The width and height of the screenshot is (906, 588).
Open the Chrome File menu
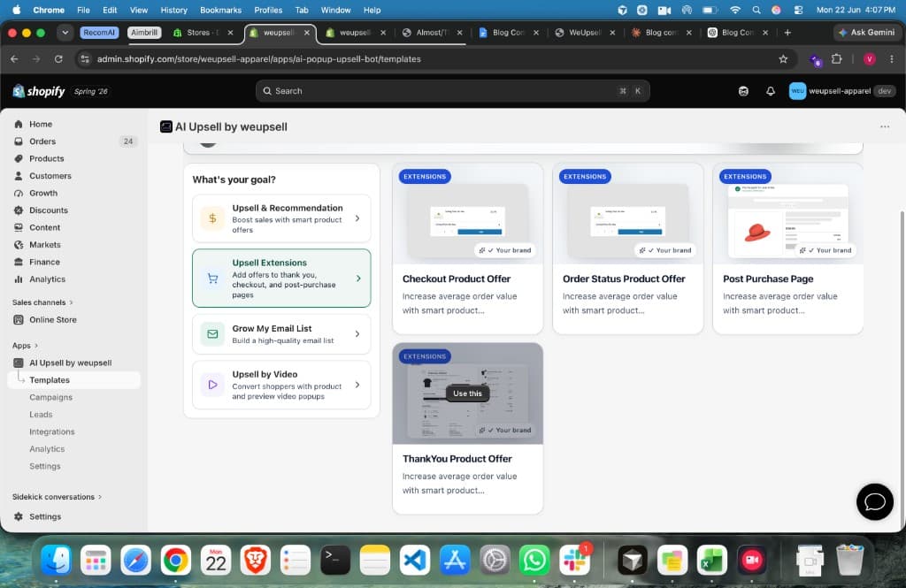point(83,10)
